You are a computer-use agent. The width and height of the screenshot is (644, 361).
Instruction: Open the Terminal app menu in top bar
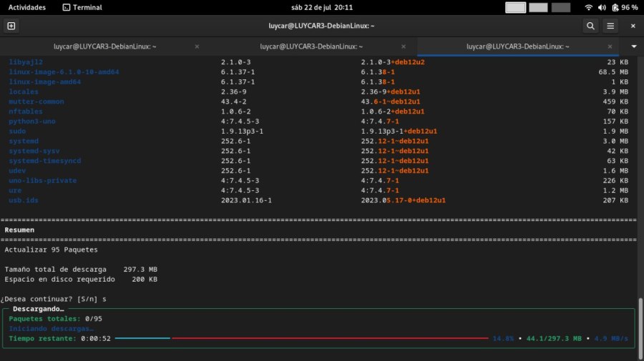(x=82, y=7)
